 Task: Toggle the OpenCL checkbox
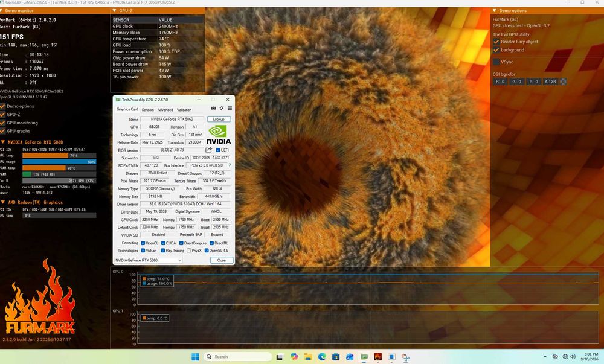point(143,243)
